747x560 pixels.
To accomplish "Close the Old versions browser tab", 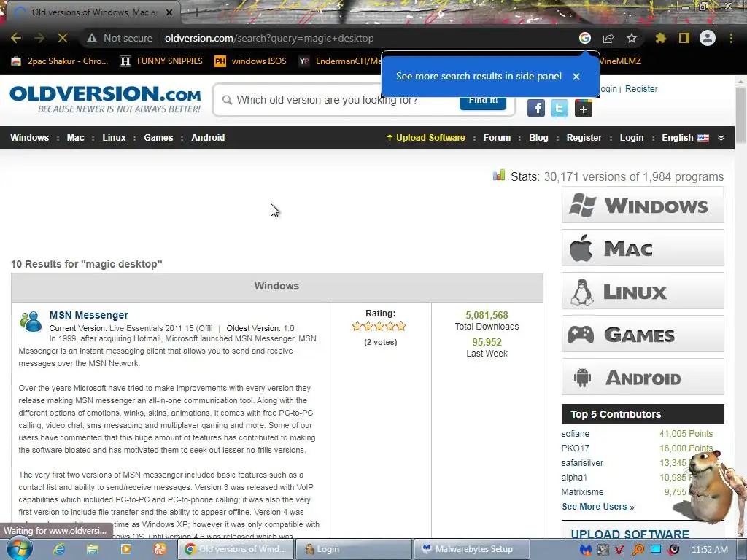I will [x=169, y=12].
